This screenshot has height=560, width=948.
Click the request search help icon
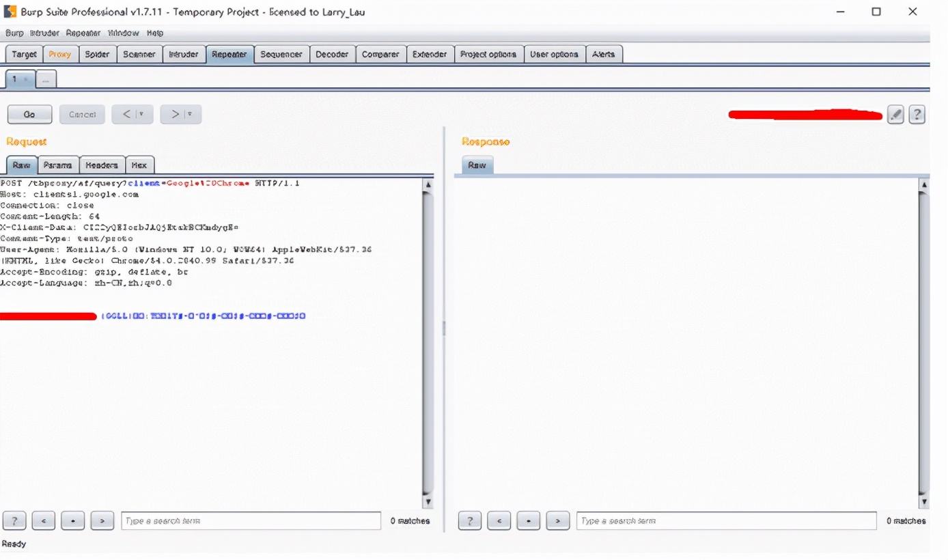pyautogui.click(x=14, y=521)
